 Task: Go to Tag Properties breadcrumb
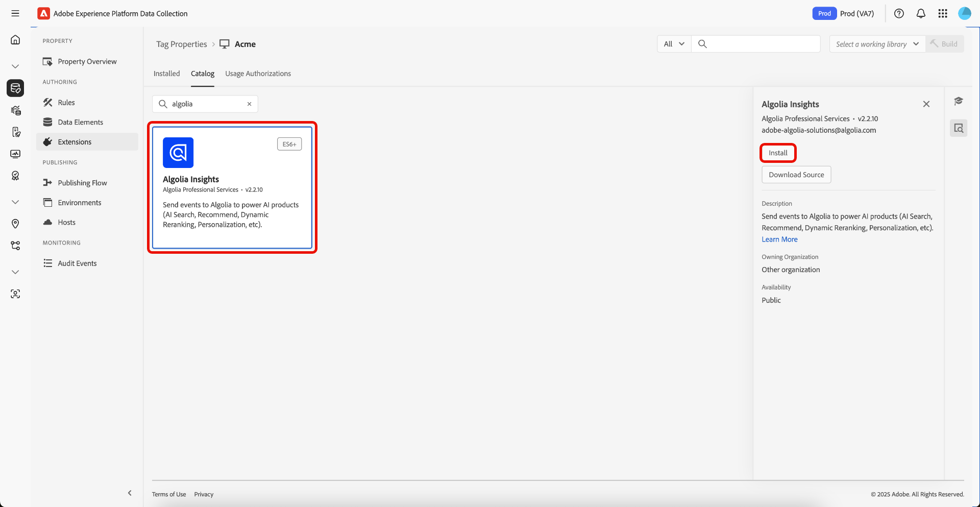coord(182,44)
